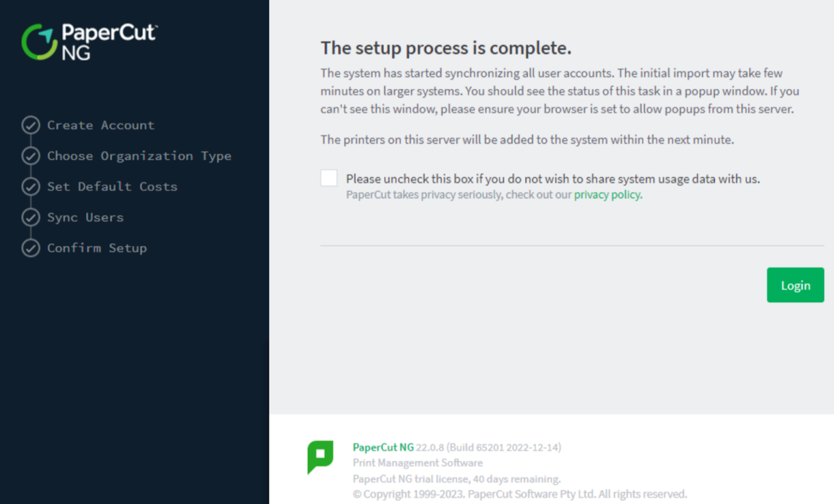Viewport: 834px width, 504px height.
Task: Select the Sync Users step
Action: point(85,217)
